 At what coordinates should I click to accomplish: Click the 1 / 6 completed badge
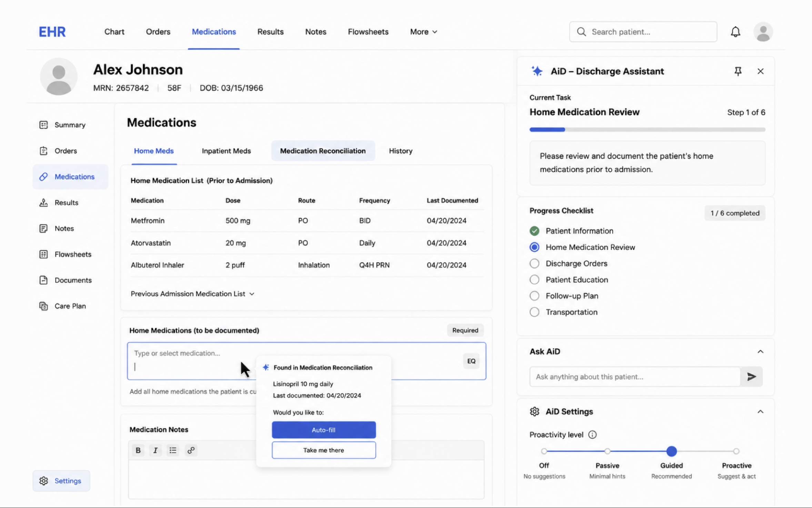pyautogui.click(x=735, y=213)
